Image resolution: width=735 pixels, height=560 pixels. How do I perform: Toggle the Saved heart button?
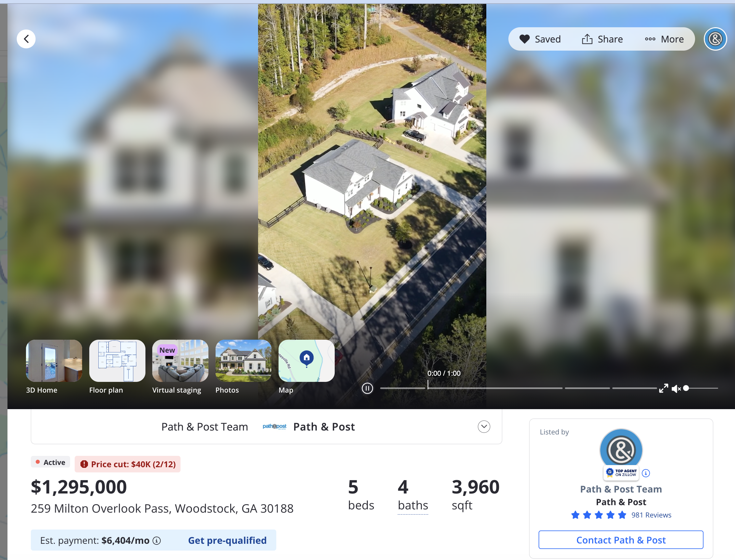coord(540,39)
